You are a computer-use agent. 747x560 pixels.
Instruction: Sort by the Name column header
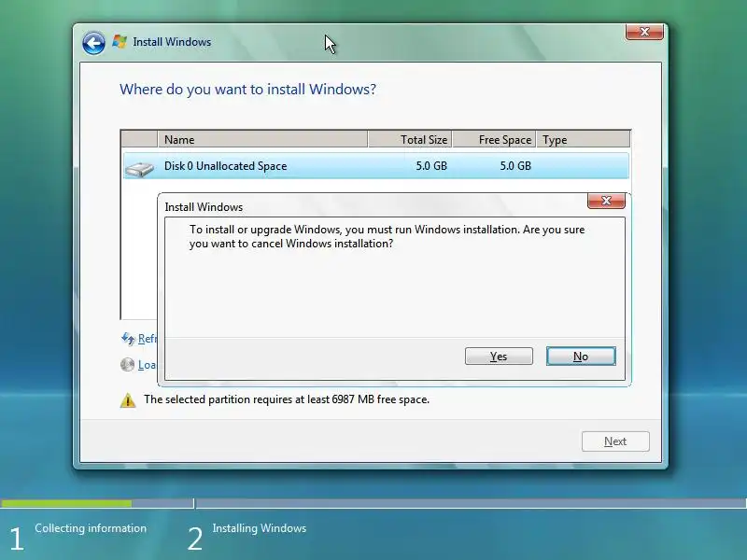click(262, 139)
